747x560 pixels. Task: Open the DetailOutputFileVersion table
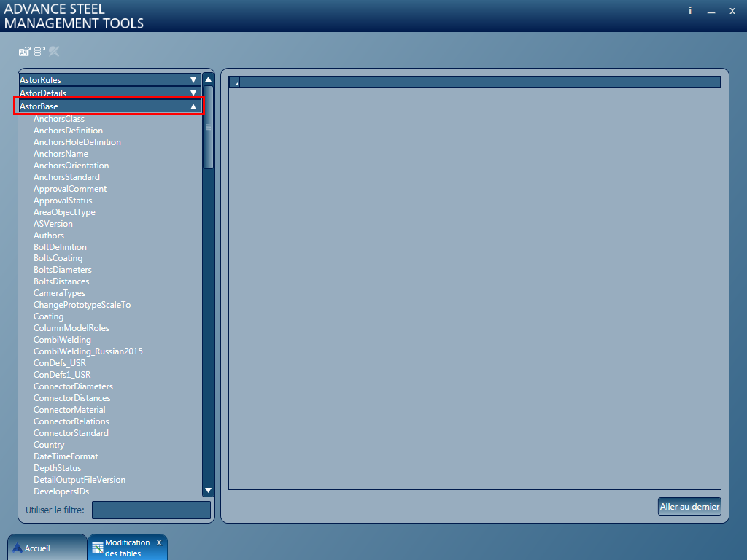(x=80, y=480)
